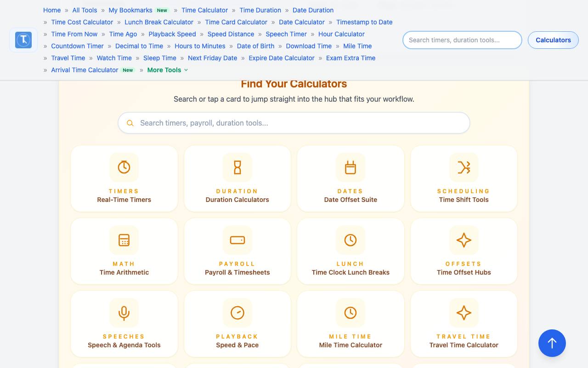The height and width of the screenshot is (368, 588).
Task: Click the Timers stopwatch icon card
Action: point(124,178)
